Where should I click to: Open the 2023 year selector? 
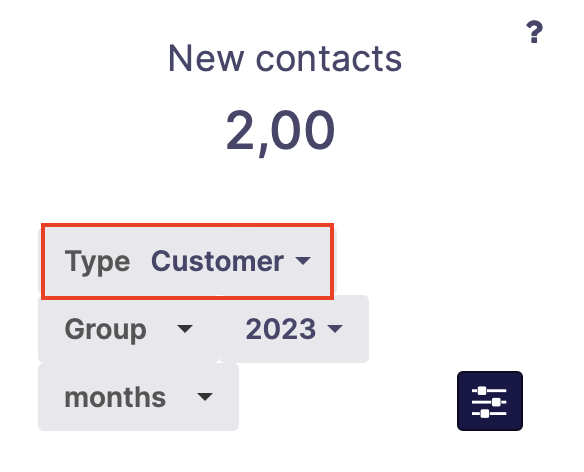[x=294, y=329]
